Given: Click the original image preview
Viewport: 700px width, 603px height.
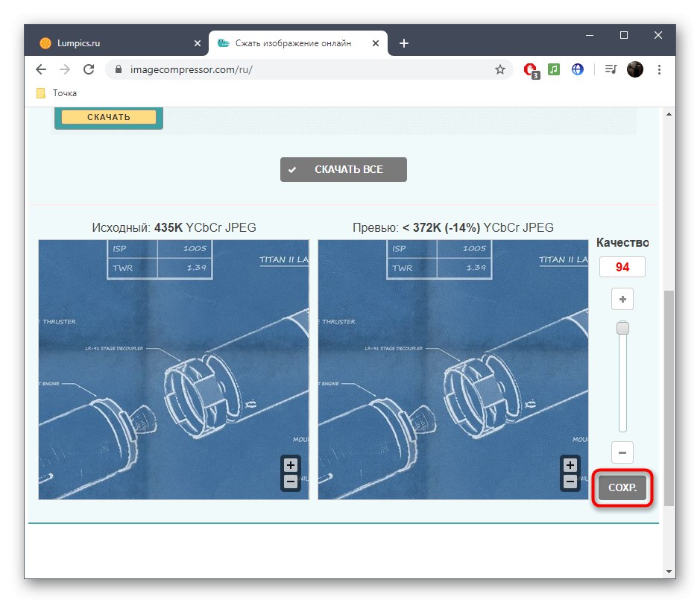Looking at the screenshot, I should click(174, 370).
